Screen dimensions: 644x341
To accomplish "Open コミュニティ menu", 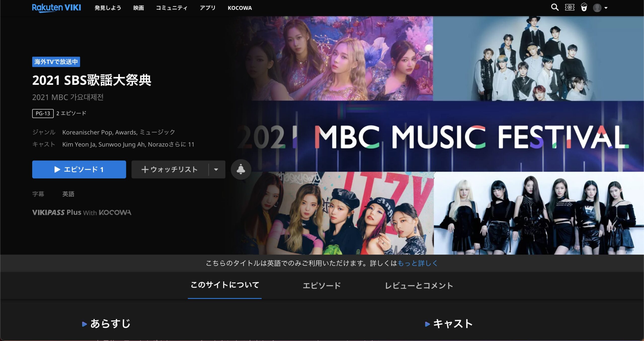I will [172, 8].
